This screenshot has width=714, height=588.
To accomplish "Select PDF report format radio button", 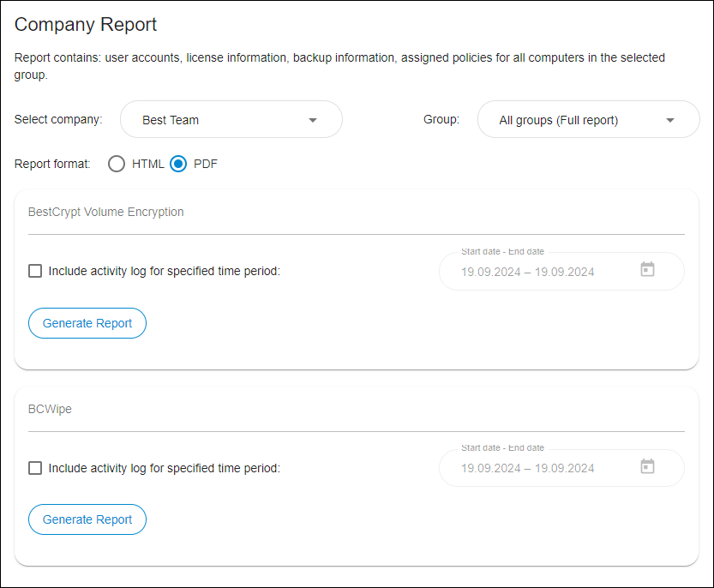I will [178, 164].
